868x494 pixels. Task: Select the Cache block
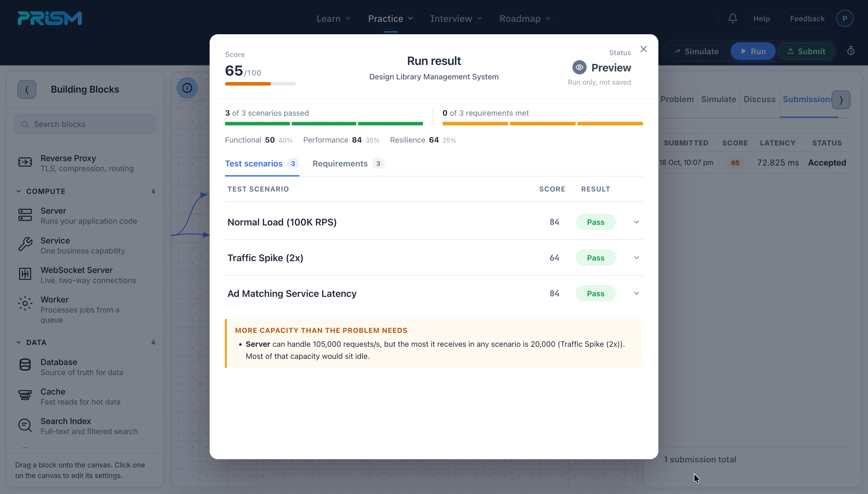(85, 397)
